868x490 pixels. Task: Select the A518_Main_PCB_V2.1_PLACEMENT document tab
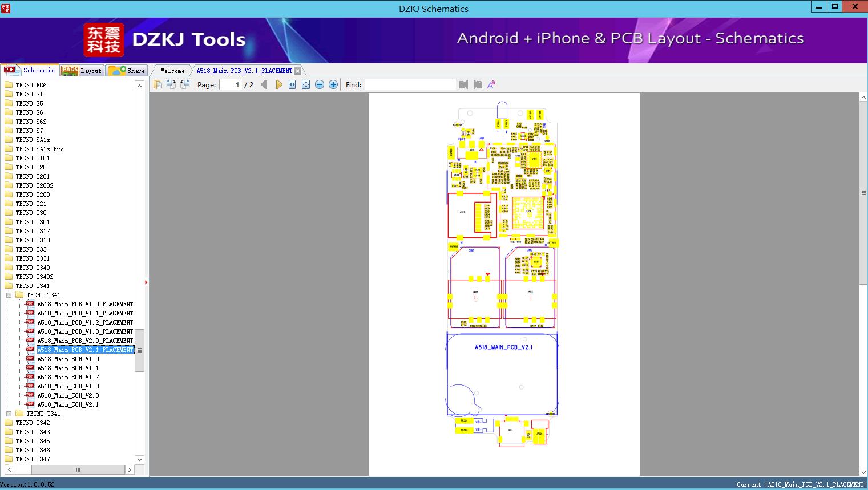tap(244, 71)
